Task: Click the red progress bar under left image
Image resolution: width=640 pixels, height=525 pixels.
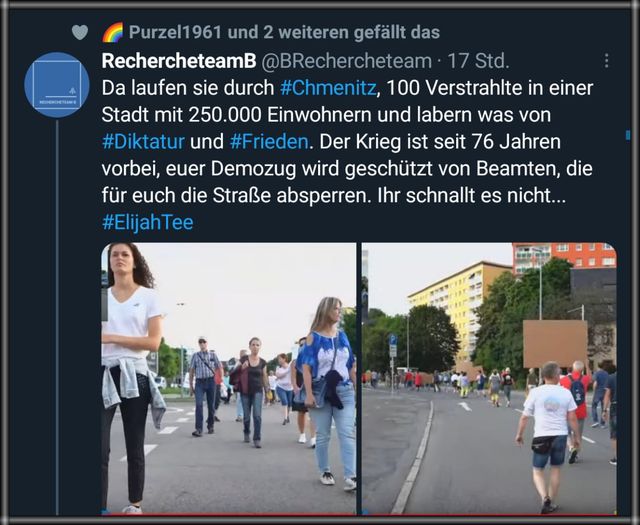Action: coord(229,513)
